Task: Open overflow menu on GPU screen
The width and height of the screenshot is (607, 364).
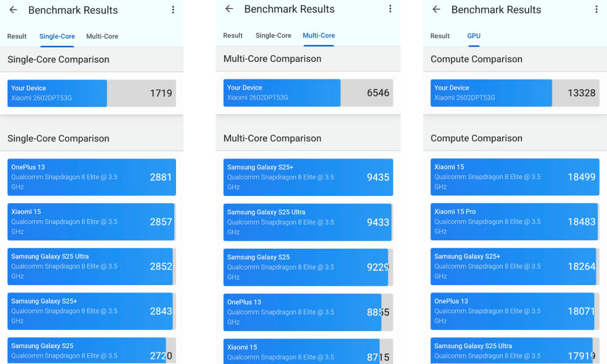Action: [596, 9]
